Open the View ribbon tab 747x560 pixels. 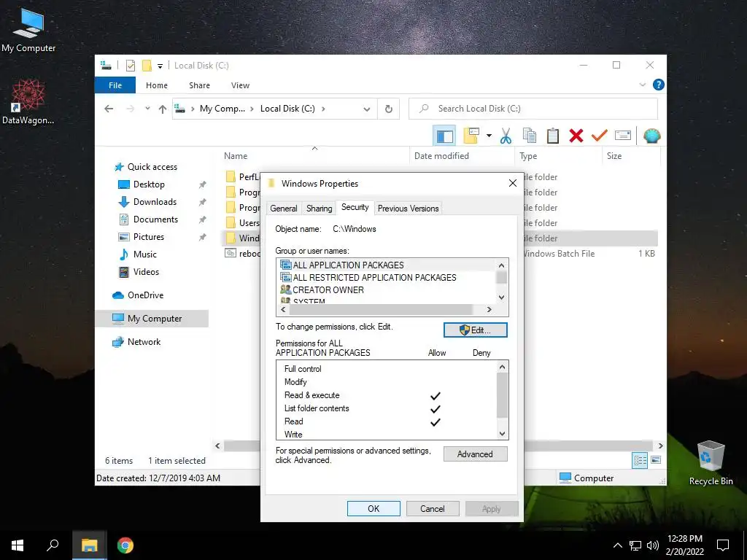[x=240, y=85]
